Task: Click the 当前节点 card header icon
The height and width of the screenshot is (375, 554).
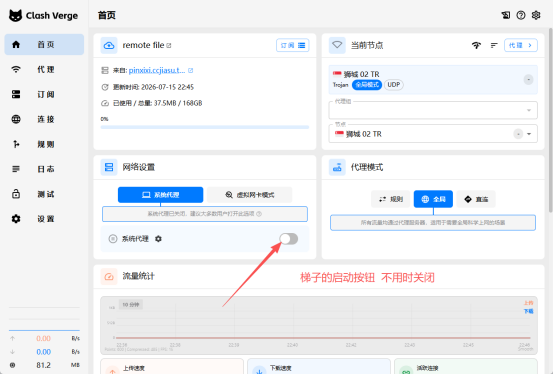Action: [337, 45]
